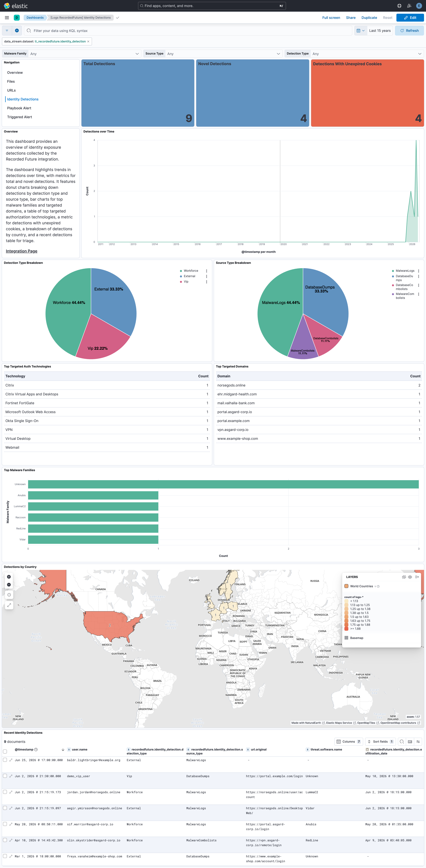
Task: Toggle select-all rows checkbox in table
Action: (x=5, y=751)
